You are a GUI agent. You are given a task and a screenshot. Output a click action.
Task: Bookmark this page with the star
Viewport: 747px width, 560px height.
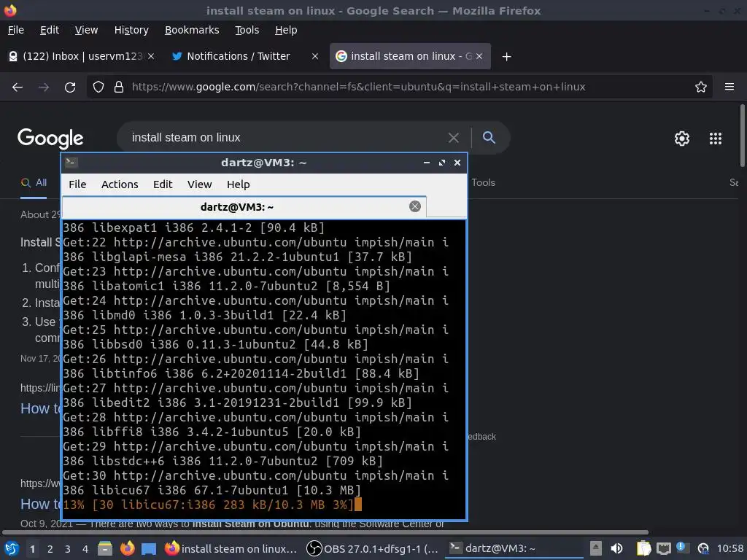click(x=701, y=87)
